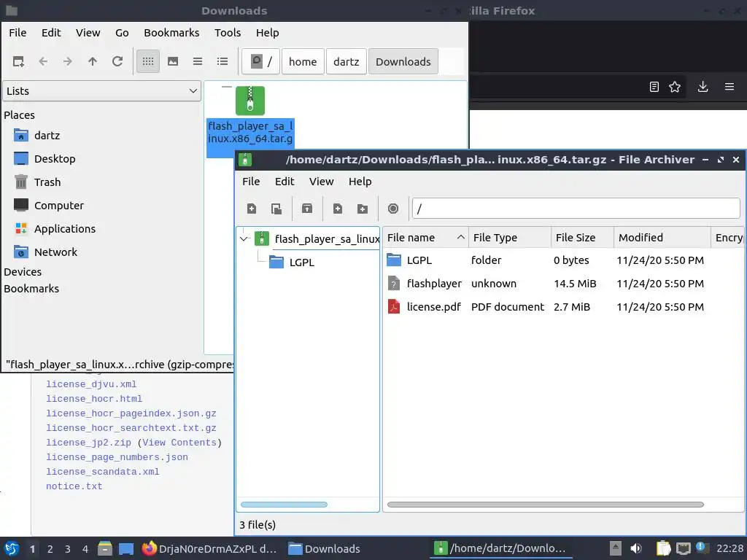Open Applications in the Places sidebar
This screenshot has height=560, width=747.
point(65,229)
